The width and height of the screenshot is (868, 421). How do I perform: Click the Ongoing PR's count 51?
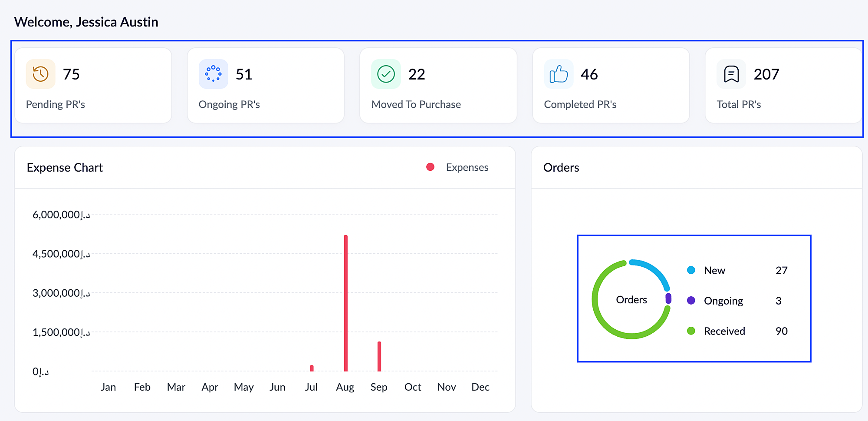244,74
